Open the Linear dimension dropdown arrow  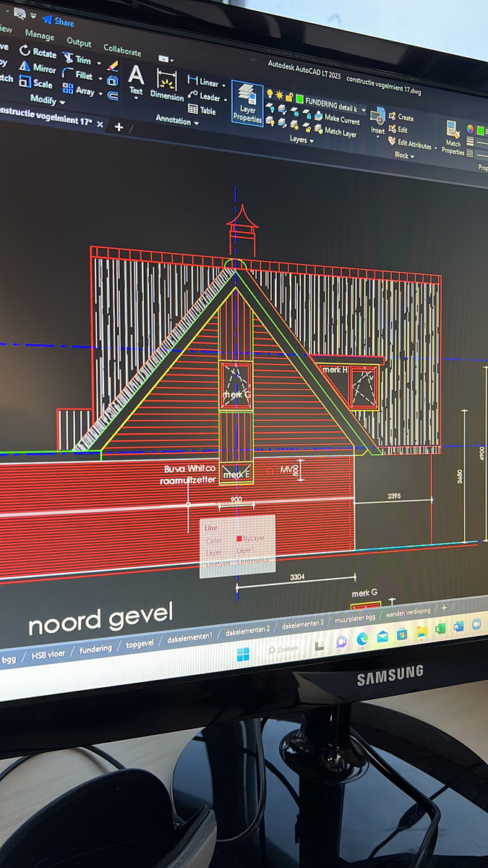[223, 86]
